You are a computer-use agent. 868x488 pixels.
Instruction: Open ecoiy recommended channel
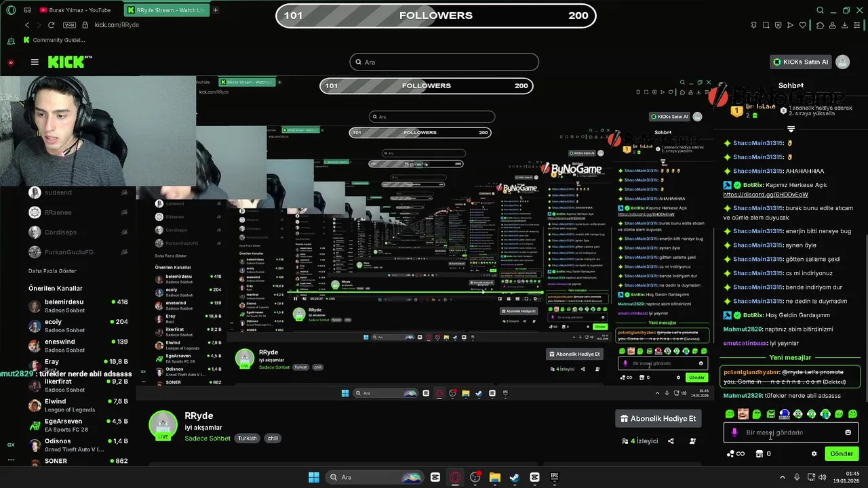[79, 326]
